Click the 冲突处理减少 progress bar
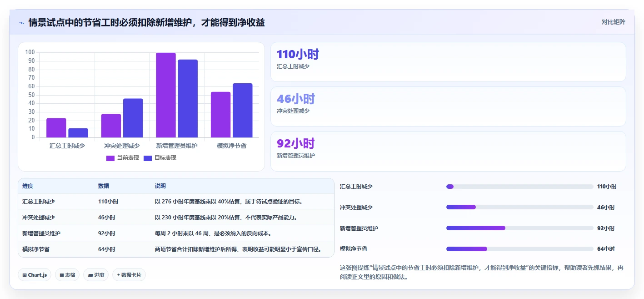 pos(520,207)
